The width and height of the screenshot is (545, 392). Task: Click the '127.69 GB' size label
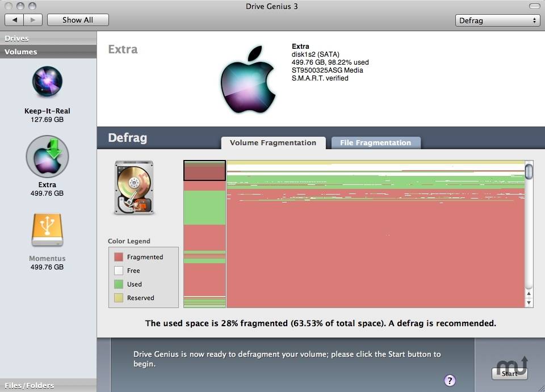[x=47, y=120]
